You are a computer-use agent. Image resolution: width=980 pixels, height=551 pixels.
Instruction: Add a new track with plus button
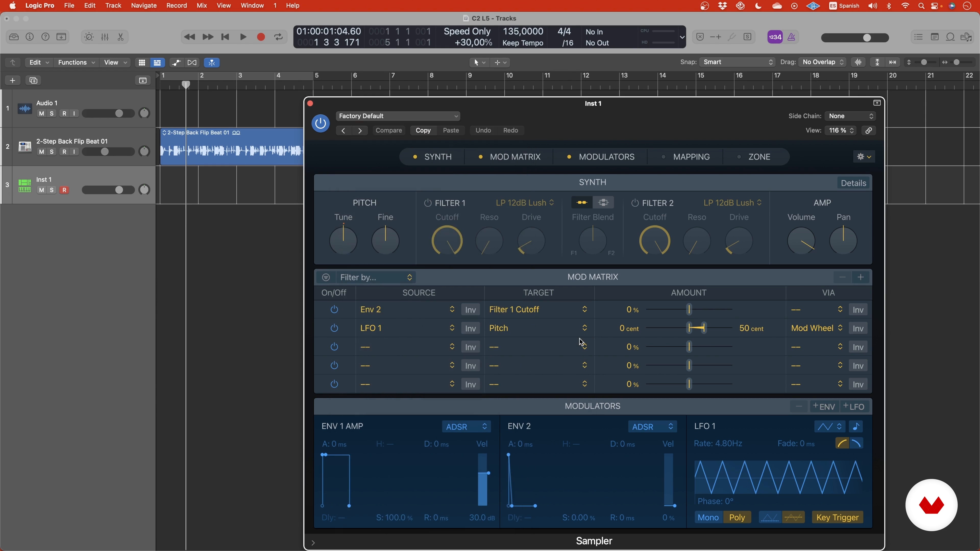(x=13, y=80)
